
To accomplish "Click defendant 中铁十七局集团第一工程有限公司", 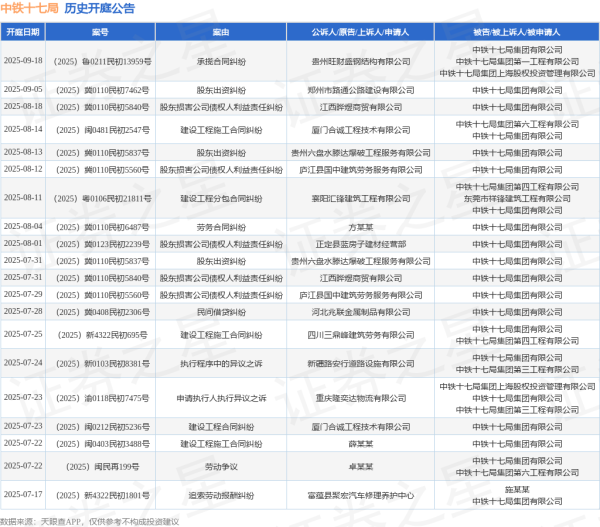I will click(517, 62).
